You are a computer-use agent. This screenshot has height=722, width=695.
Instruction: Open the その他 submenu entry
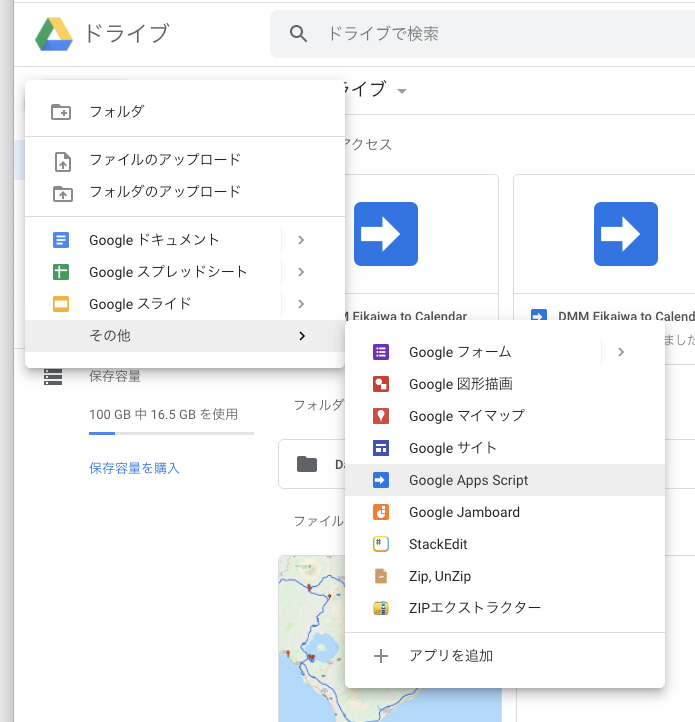coord(185,336)
